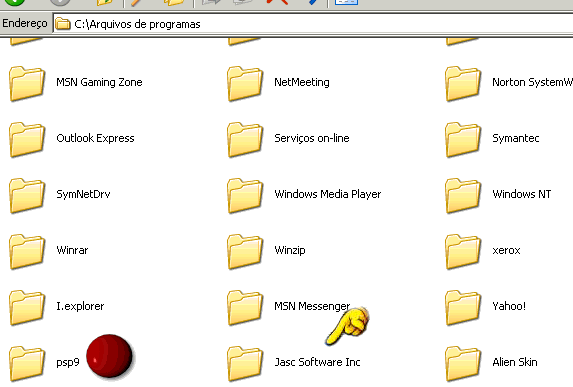Select the Windows Media Player folder icon

[x=245, y=195]
